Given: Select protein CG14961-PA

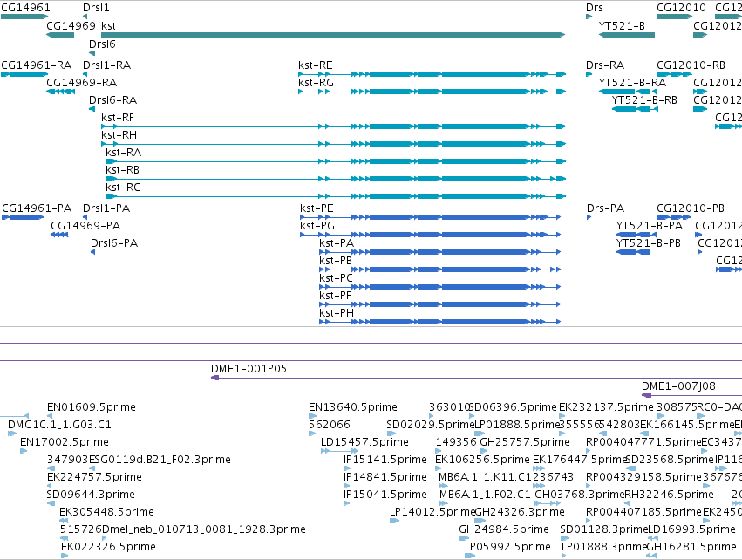Looking at the screenshot, I should 37,208.
